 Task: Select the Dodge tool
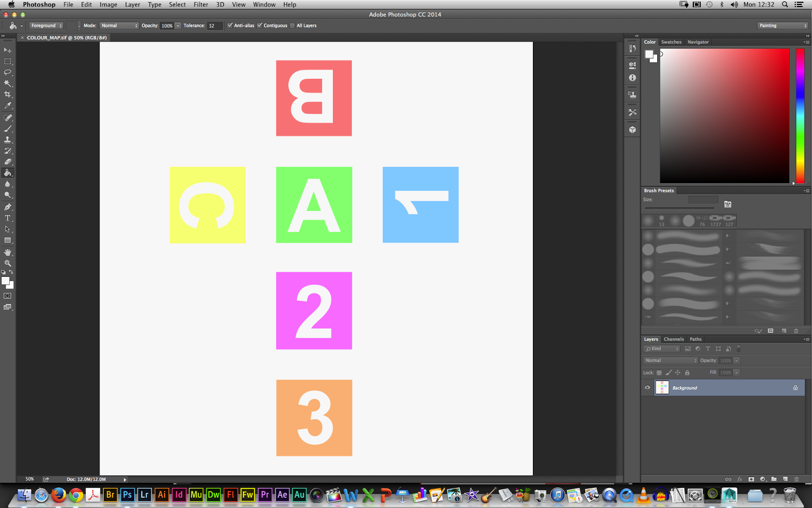8,195
